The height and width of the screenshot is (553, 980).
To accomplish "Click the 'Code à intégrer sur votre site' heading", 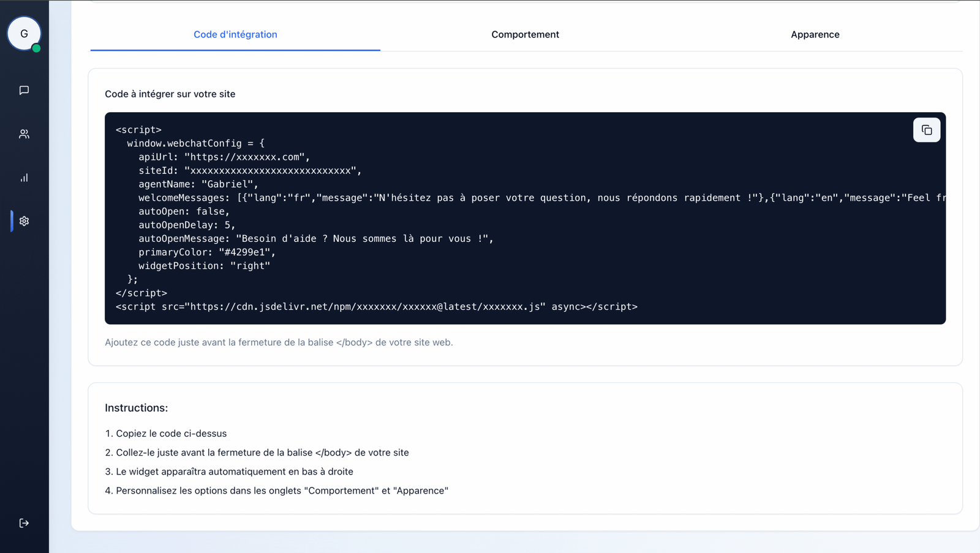I will (x=170, y=94).
